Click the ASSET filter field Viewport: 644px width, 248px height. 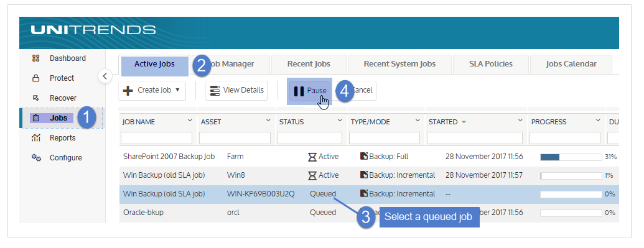point(235,137)
